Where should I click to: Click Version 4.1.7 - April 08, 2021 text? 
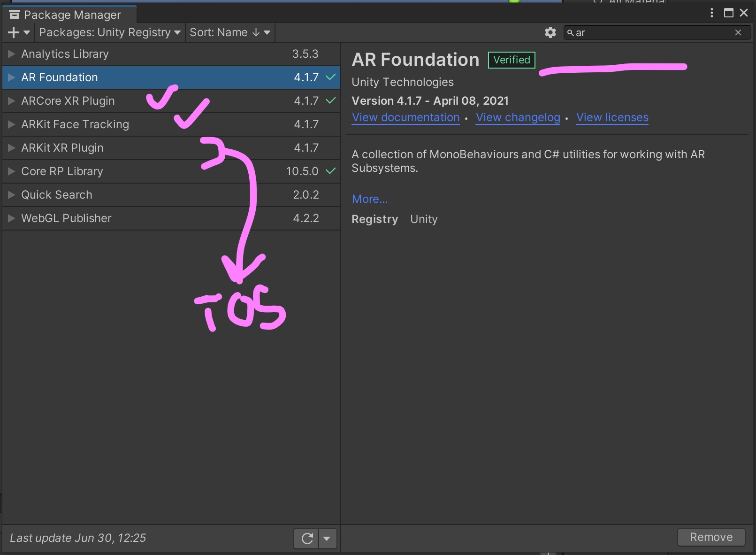tap(430, 101)
